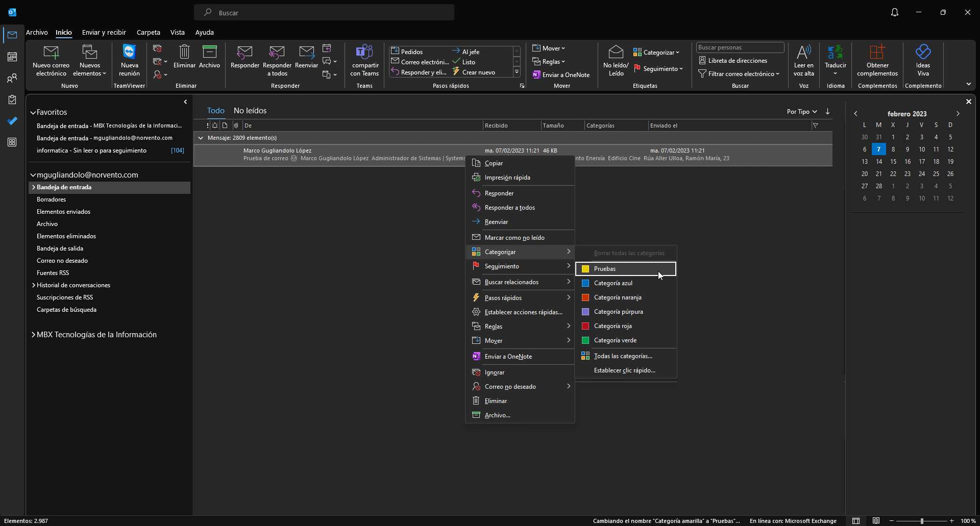
Task: Select Marcar como no leído in context menu
Action: pyautogui.click(x=520, y=237)
